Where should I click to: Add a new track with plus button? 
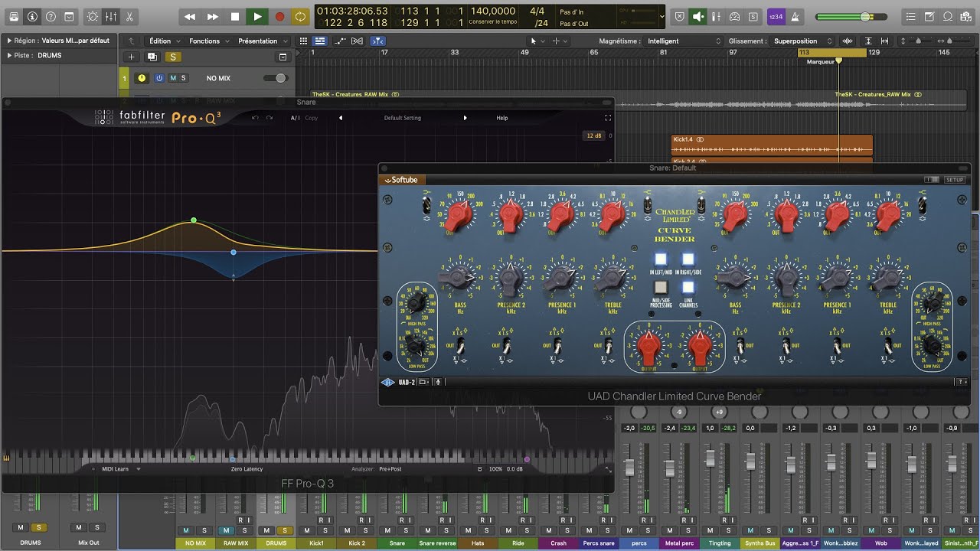coord(131,57)
